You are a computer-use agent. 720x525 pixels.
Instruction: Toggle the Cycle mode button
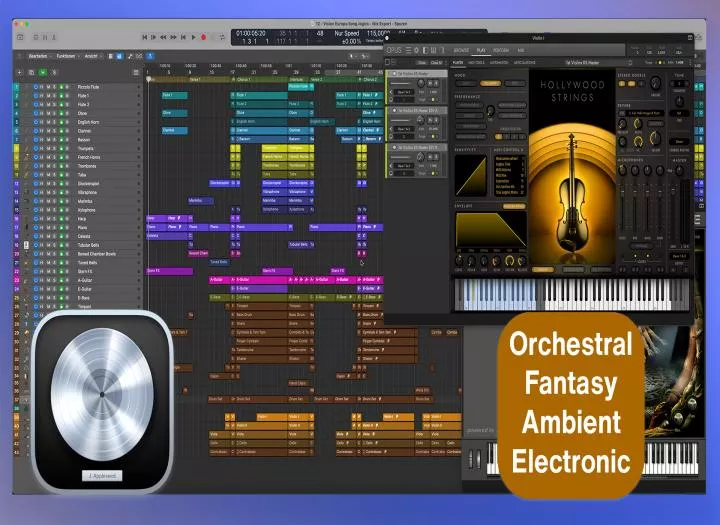(223, 37)
